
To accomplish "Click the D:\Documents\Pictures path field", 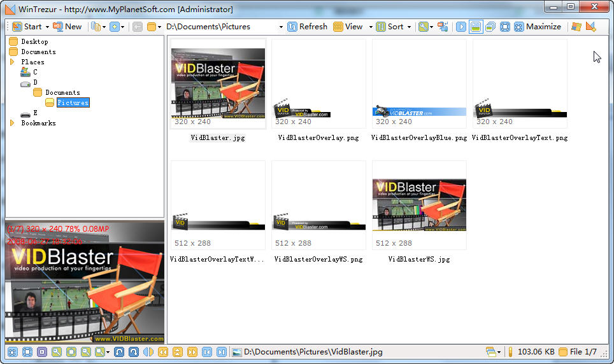I will [x=221, y=27].
